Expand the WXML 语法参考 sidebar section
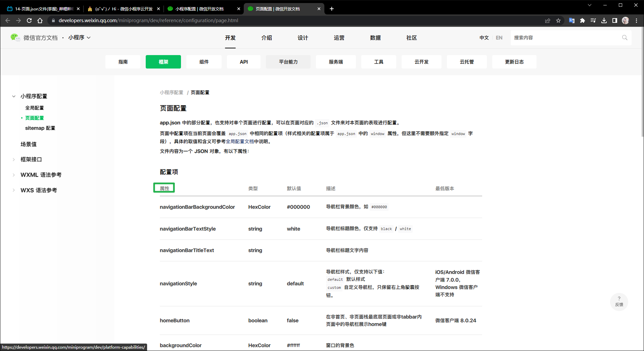 [14, 175]
